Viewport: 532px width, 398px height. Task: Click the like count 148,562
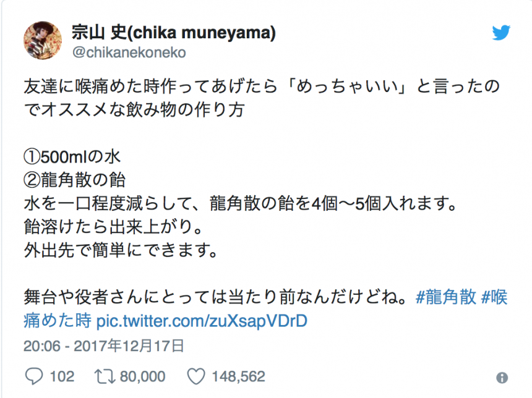click(x=238, y=376)
